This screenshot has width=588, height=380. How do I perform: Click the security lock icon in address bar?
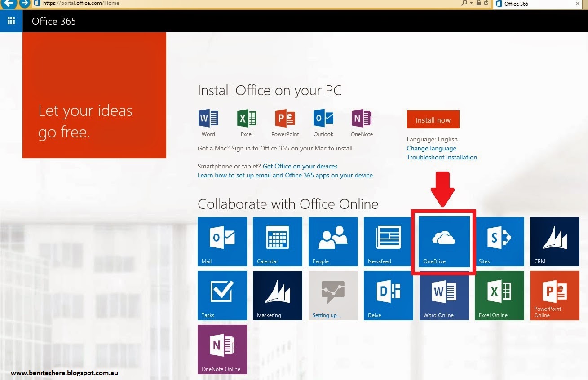tap(478, 3)
